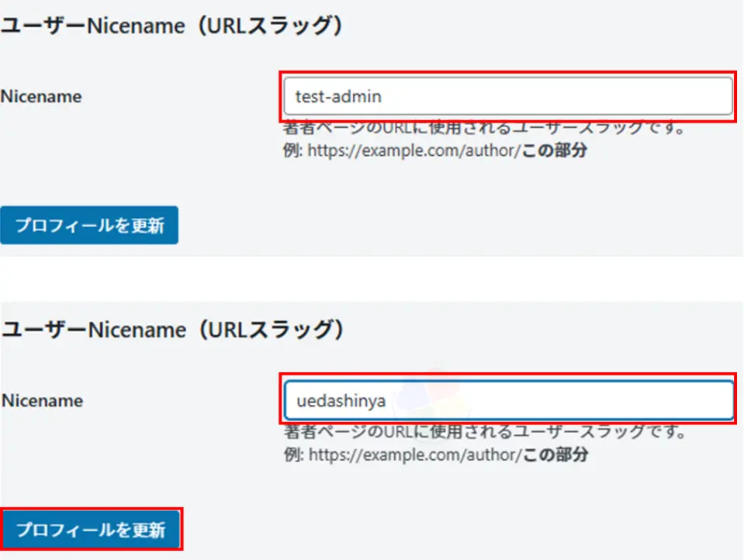Click the test-admin text inside the field
The height and width of the screenshot is (560, 744).
pyautogui.click(x=338, y=96)
